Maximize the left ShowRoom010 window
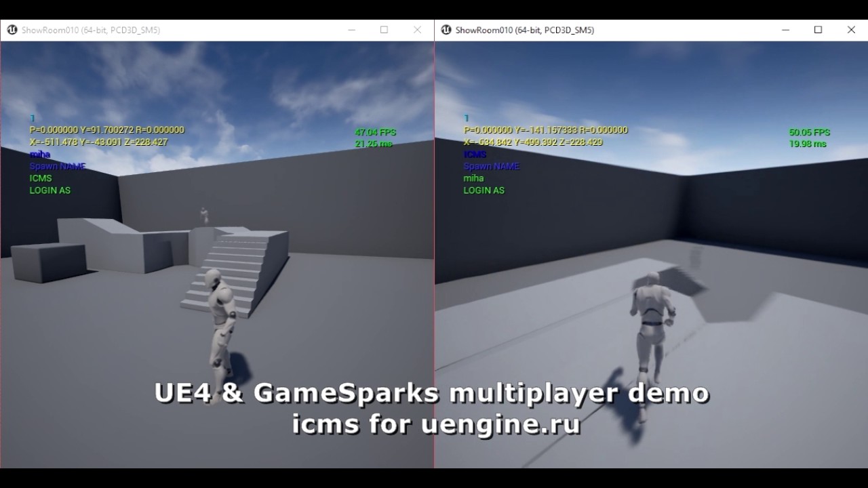This screenshot has width=868, height=488. [384, 30]
